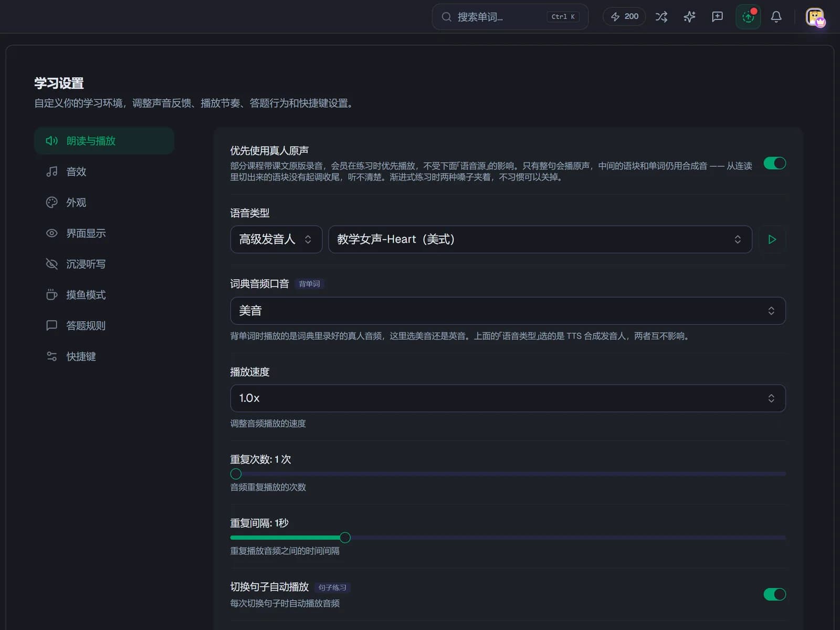Click the 调整音频播放的速度 hint text
The image size is (840, 630).
click(268, 423)
